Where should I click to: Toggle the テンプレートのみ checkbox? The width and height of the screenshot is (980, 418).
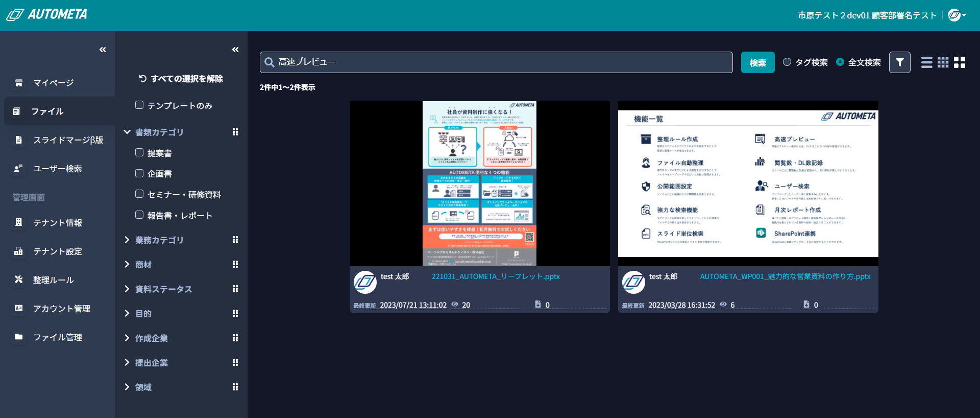(139, 105)
